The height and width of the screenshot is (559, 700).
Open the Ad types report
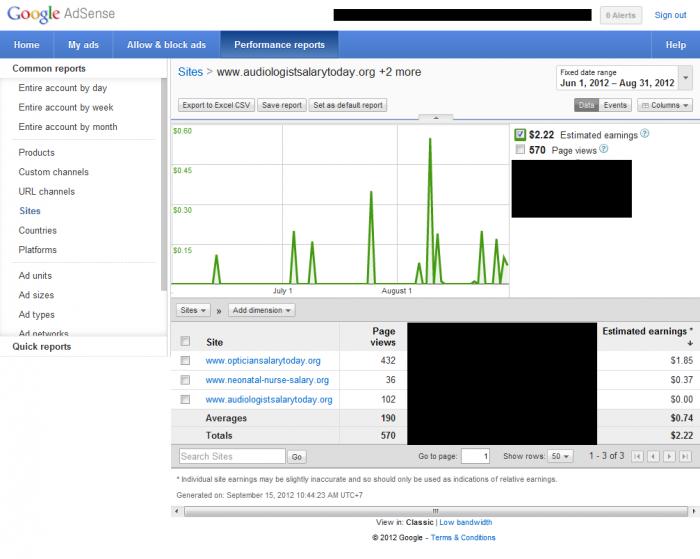[37, 315]
